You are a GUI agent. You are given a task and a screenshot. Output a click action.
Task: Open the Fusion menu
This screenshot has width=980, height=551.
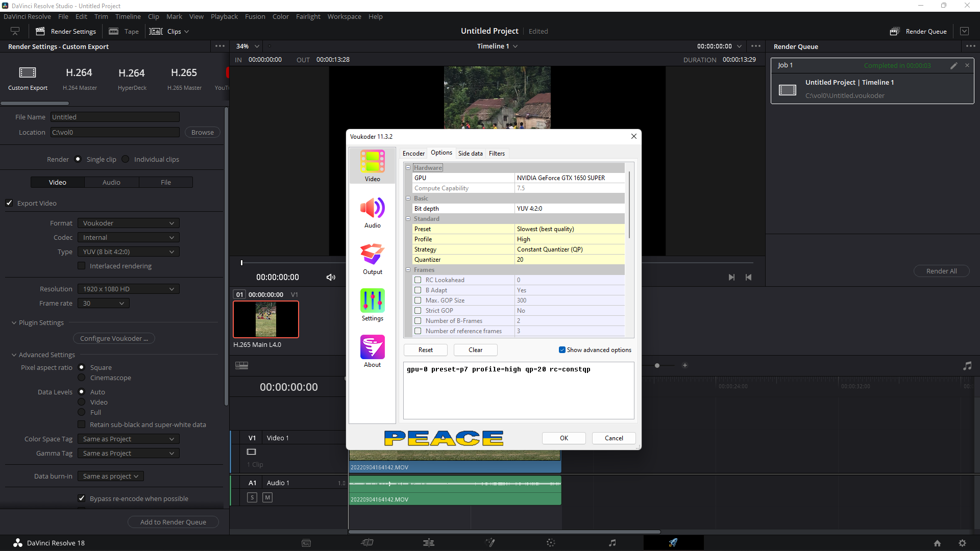(x=255, y=17)
